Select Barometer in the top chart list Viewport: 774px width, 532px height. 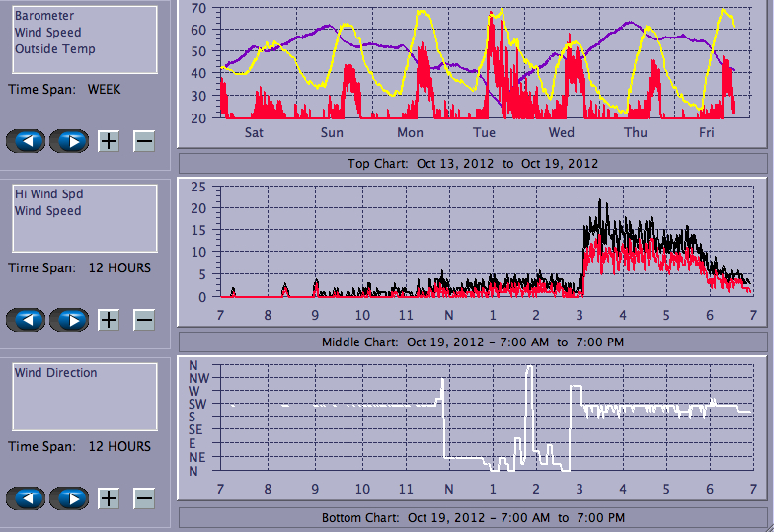click(x=44, y=16)
